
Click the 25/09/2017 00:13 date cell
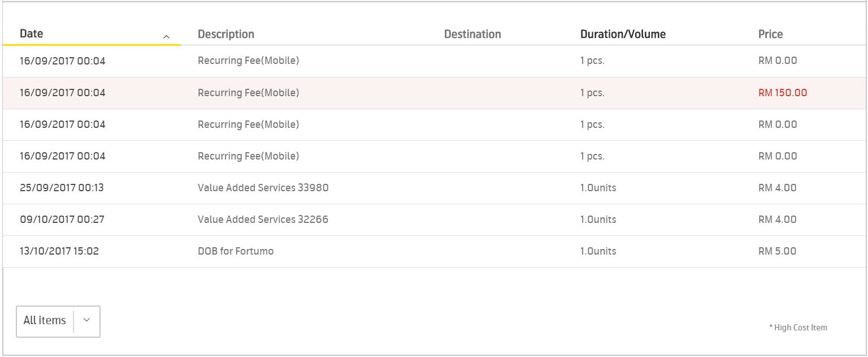(x=62, y=188)
